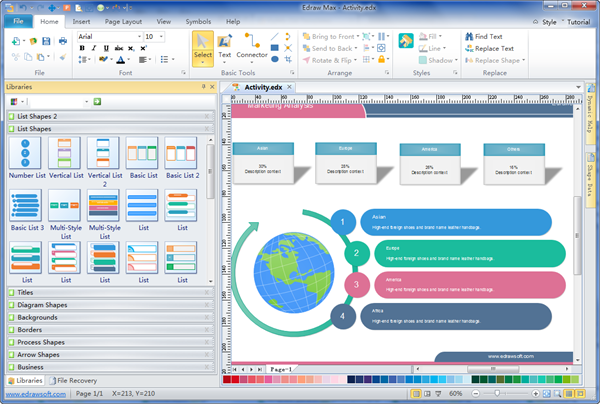Switch to the File Recovery panel tab

76,381
